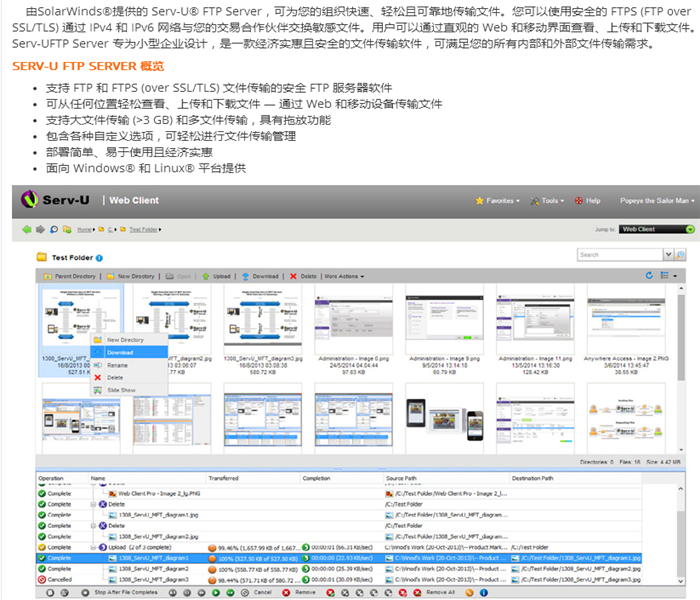
Task: Click Stop After File Completes
Action: click(120, 593)
